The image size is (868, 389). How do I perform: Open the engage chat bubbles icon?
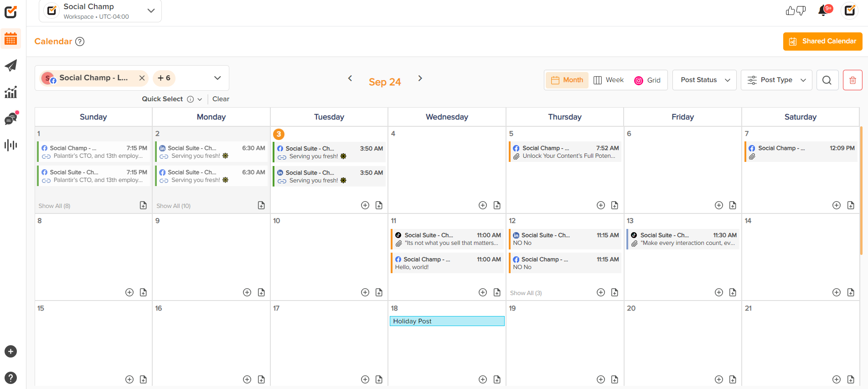click(11, 119)
